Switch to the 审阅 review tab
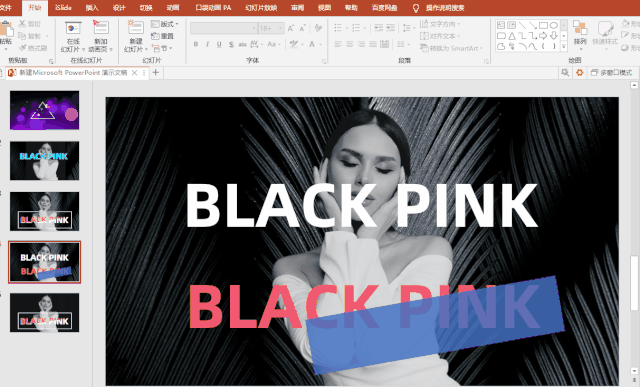 (x=297, y=8)
